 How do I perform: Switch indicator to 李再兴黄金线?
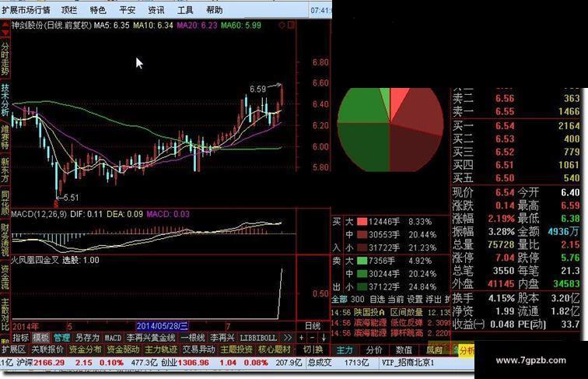151,337
